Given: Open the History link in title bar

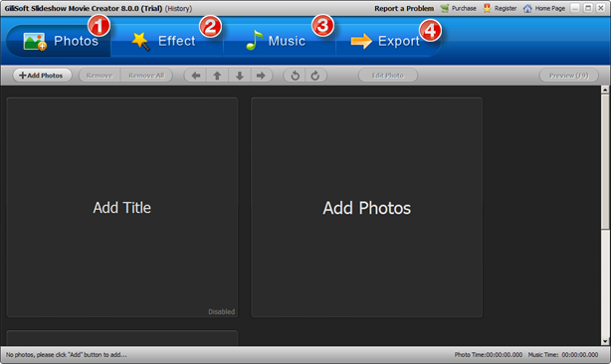Looking at the screenshot, I should tap(178, 8).
